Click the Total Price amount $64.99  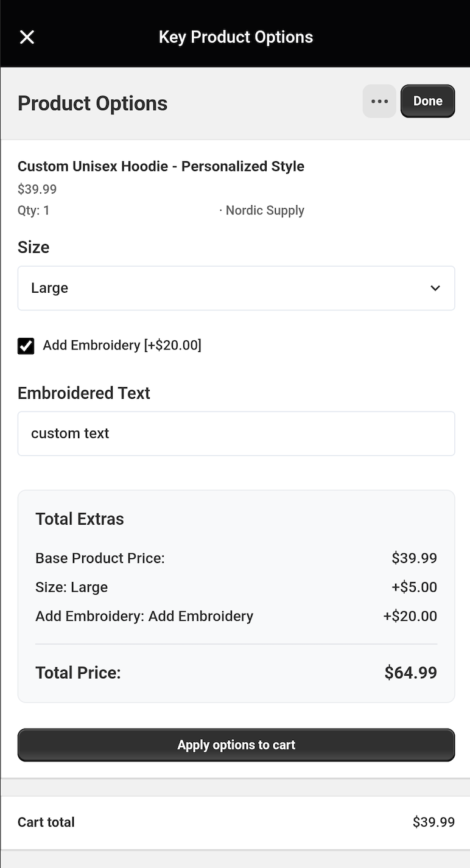click(410, 672)
